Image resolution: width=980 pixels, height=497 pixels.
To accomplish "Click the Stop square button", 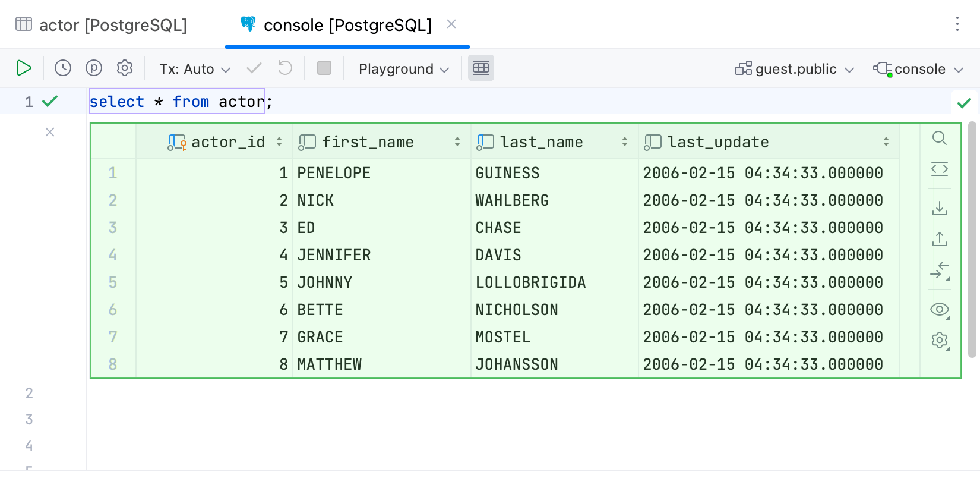I will [324, 68].
